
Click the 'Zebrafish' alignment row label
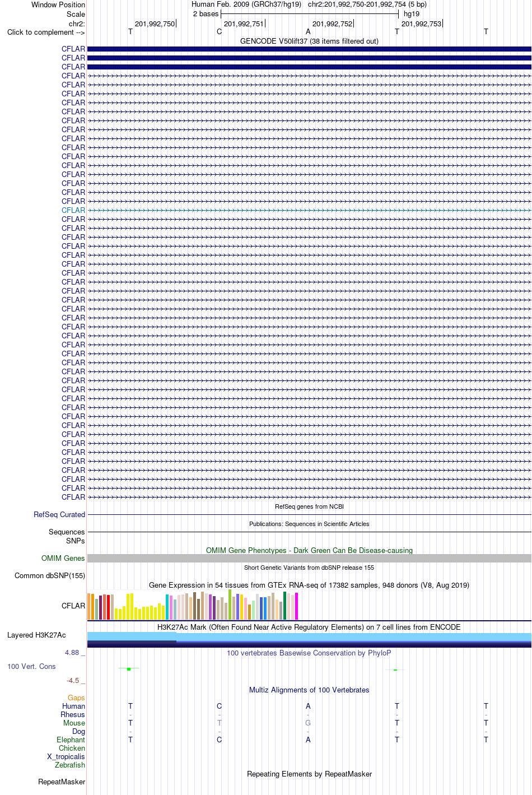click(x=70, y=765)
